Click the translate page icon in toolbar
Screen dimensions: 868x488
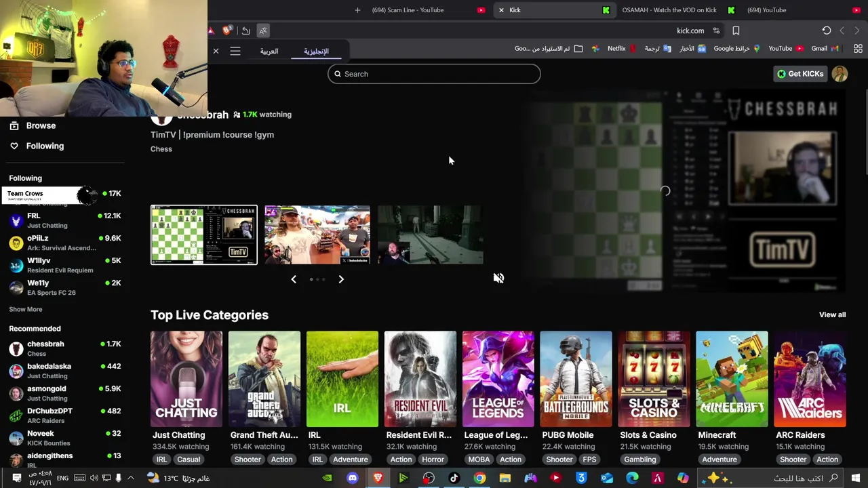263,30
